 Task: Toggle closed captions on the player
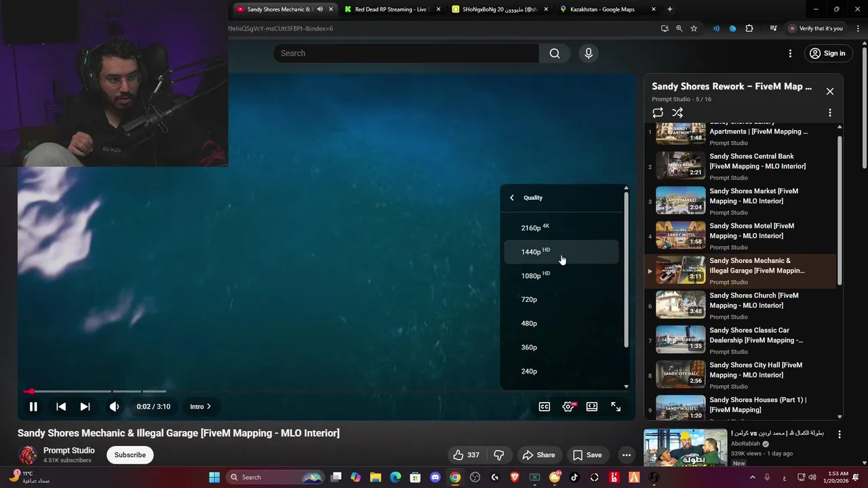click(544, 407)
